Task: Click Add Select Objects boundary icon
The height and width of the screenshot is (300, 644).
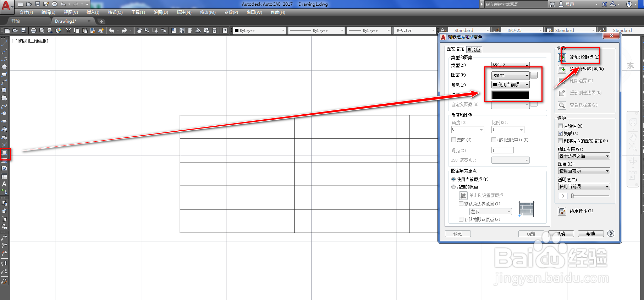Action: pyautogui.click(x=562, y=69)
